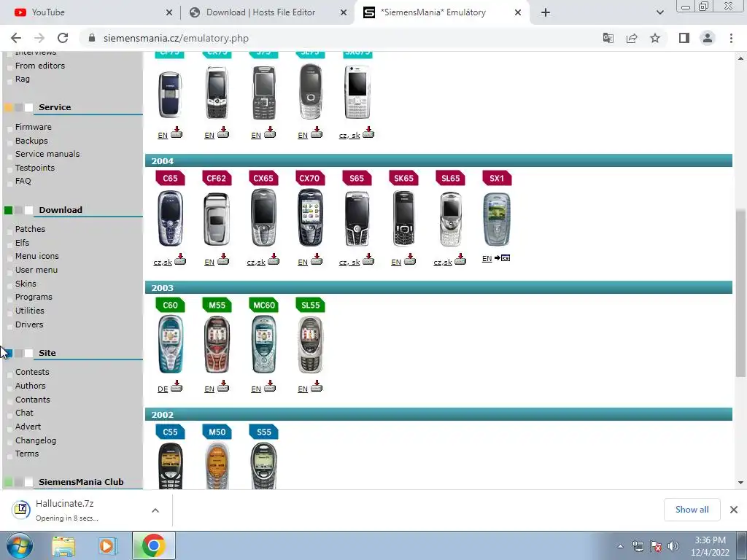Image resolution: width=747 pixels, height=560 pixels.
Task: Open the Action Center flag tray icon
Action: tap(656, 546)
